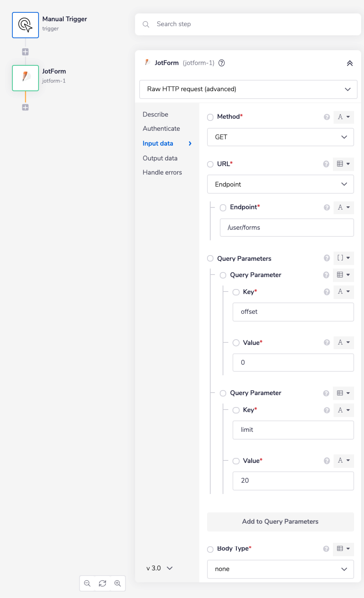The width and height of the screenshot is (364, 598).
Task: Select the JotForm node in the workflow
Action: pos(25,78)
